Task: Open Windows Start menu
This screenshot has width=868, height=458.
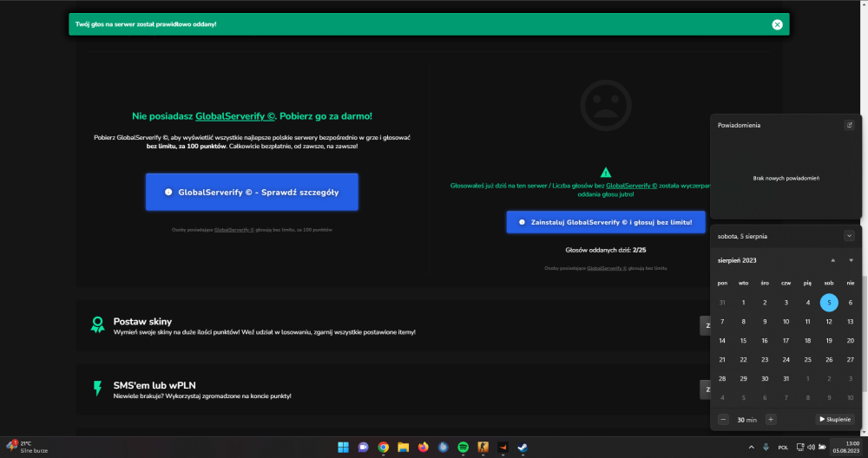Action: pos(343,447)
